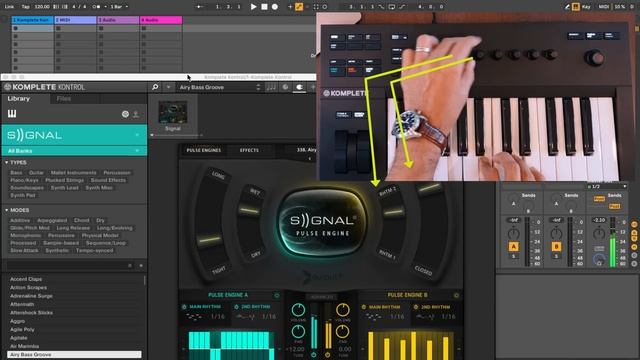Toggle Engine A Main Rhythm power icon
640x360 pixels.
coord(184,307)
